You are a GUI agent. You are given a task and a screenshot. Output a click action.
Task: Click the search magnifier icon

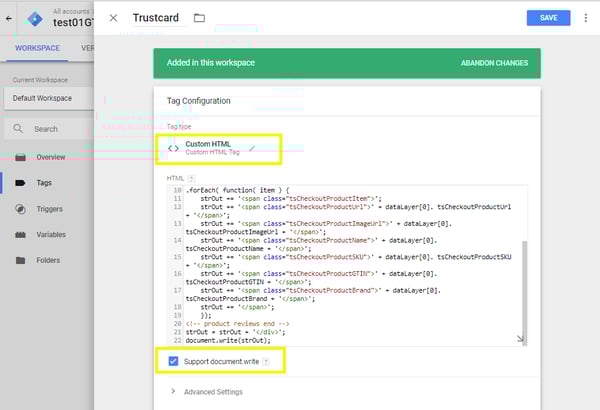18,129
